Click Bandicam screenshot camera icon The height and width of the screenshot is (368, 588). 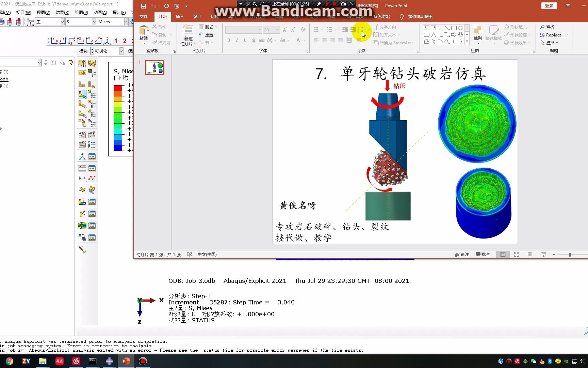(x=343, y=4)
